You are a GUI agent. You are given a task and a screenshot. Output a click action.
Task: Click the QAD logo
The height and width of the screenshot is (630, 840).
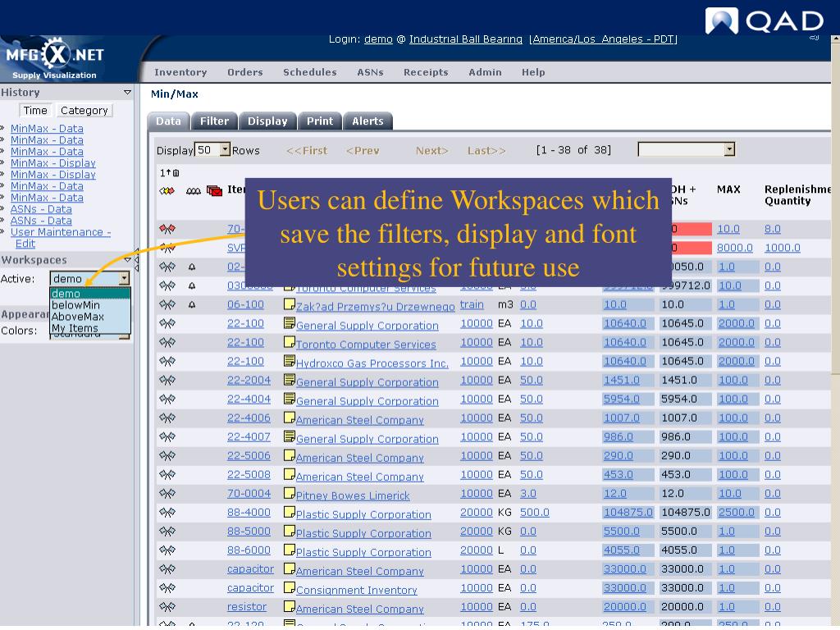pyautogui.click(x=765, y=21)
